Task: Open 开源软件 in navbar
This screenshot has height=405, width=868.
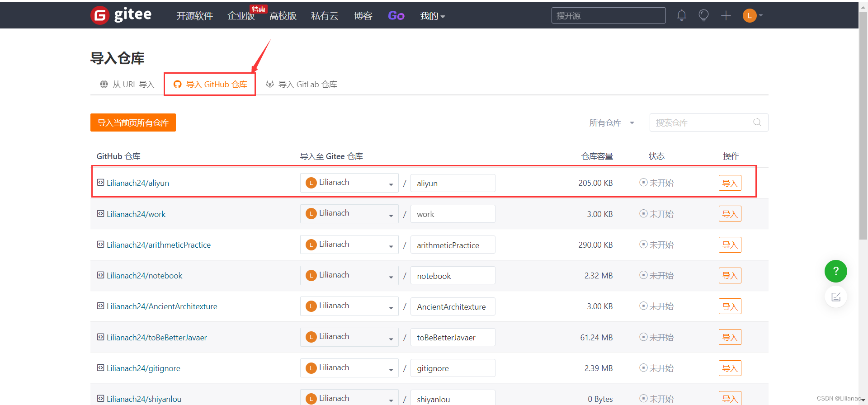Action: (x=194, y=16)
